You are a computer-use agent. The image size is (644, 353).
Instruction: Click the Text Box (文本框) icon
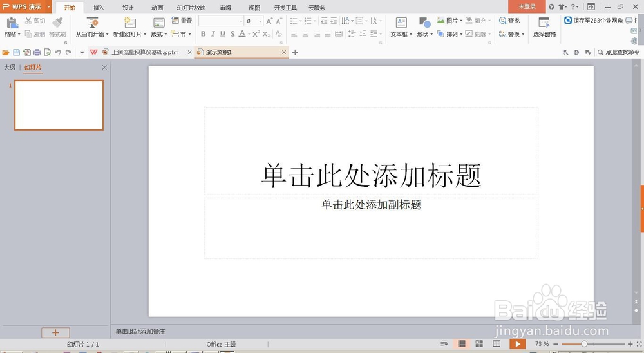401,22
